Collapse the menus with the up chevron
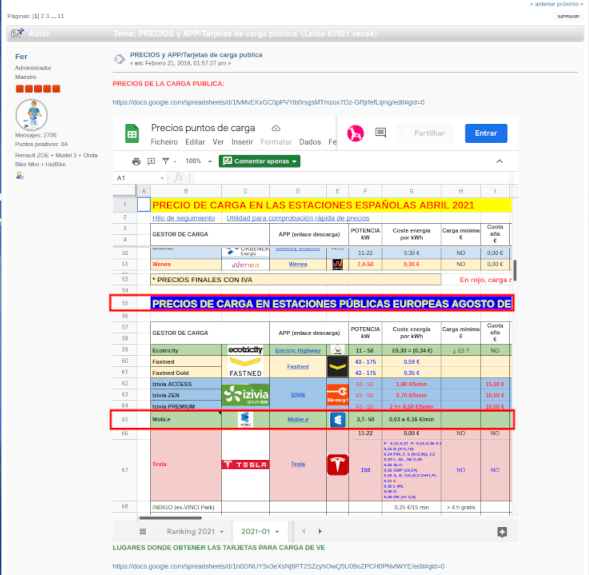The width and height of the screenshot is (589, 575). [499, 161]
